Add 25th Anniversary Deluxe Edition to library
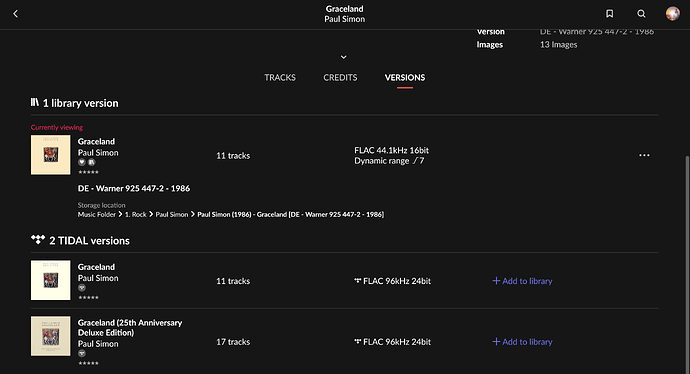 [x=522, y=341]
